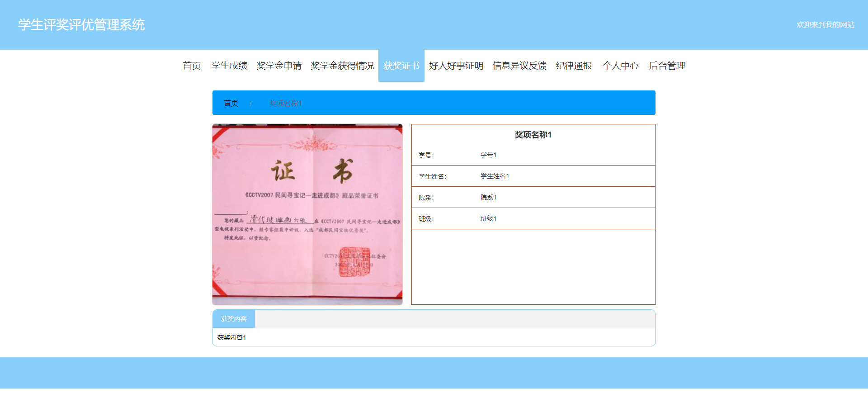The width and height of the screenshot is (868, 412).
Task: Open the pink certificate image
Action: [307, 214]
